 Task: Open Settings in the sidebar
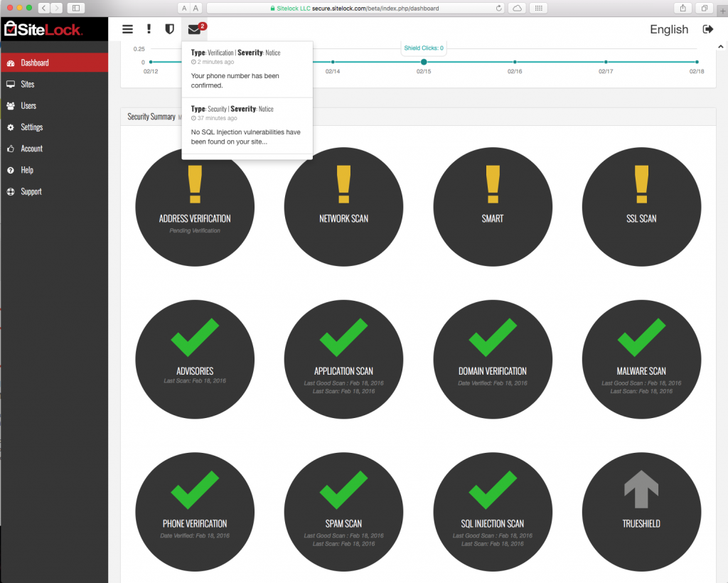31,127
